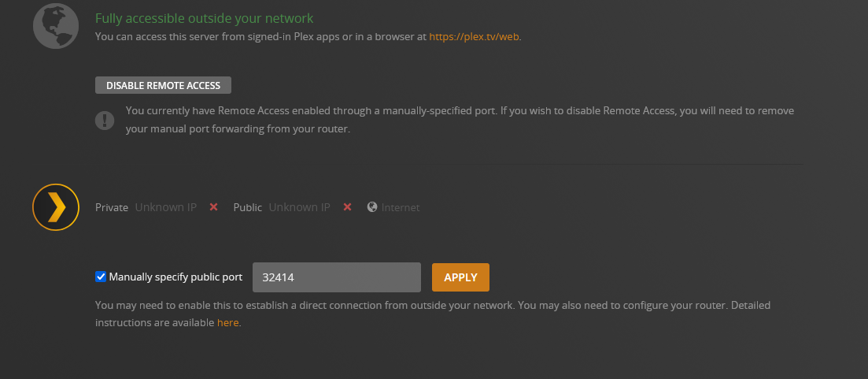This screenshot has width=868, height=379.
Task: Uncheck the Manually specify public port checkbox
Action: 101,277
